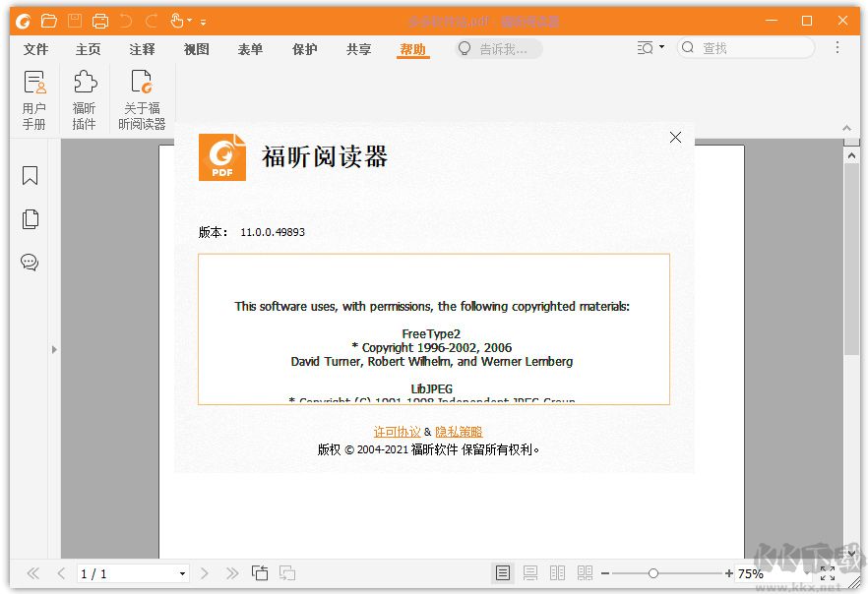
Task: Maximize the Foxit Reader window
Action: (807, 21)
